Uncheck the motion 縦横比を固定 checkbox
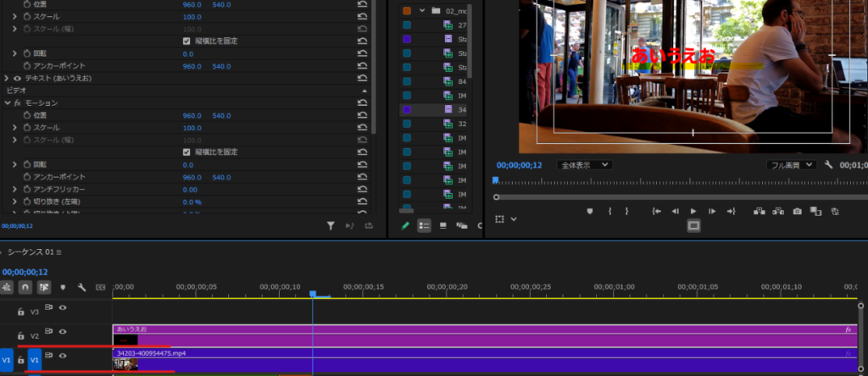The width and height of the screenshot is (868, 376). pos(186,152)
